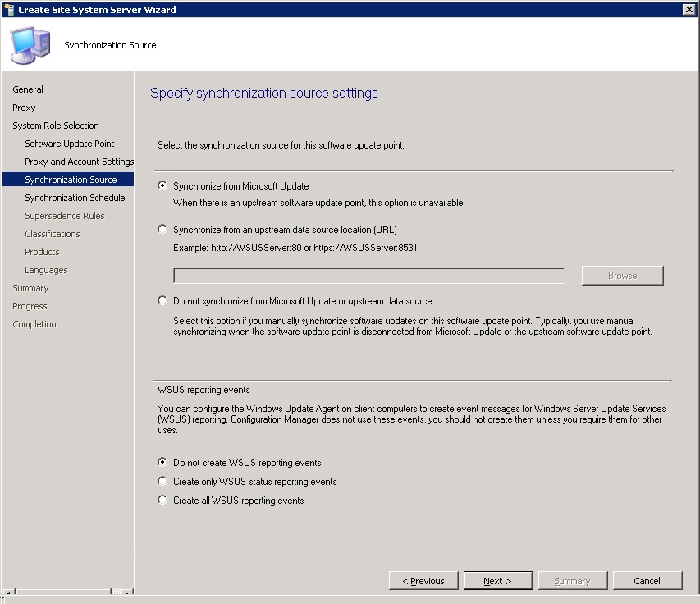Enable Create only WSUS status reporting events
700x604 pixels.
point(162,482)
